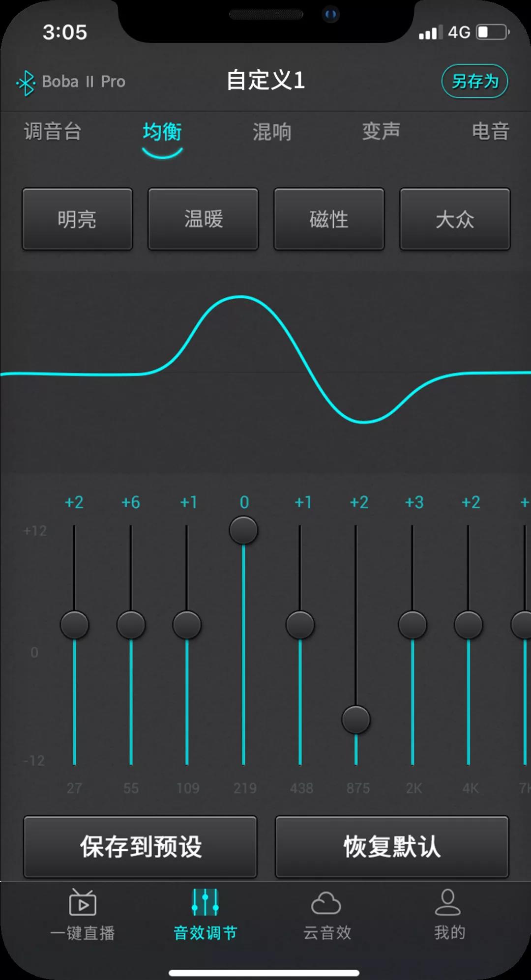Tap the 4K frequency label
Image resolution: width=531 pixels, height=980 pixels.
[470, 788]
